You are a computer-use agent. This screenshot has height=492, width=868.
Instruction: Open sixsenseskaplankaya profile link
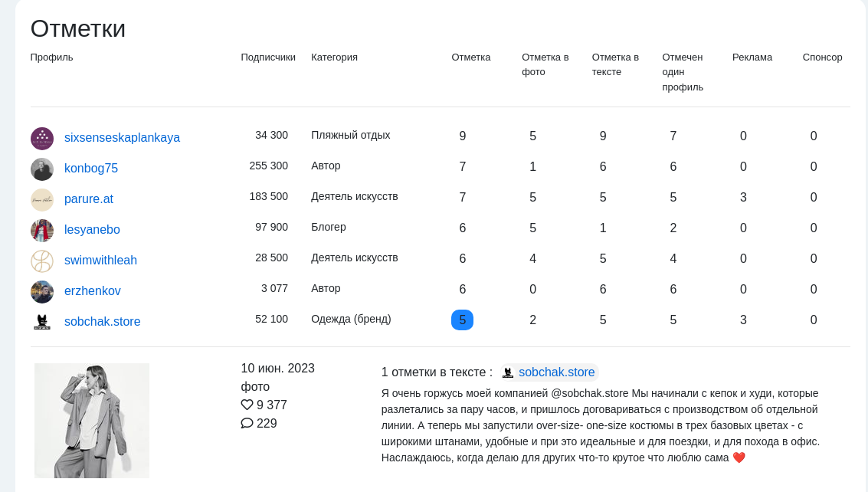122,137
